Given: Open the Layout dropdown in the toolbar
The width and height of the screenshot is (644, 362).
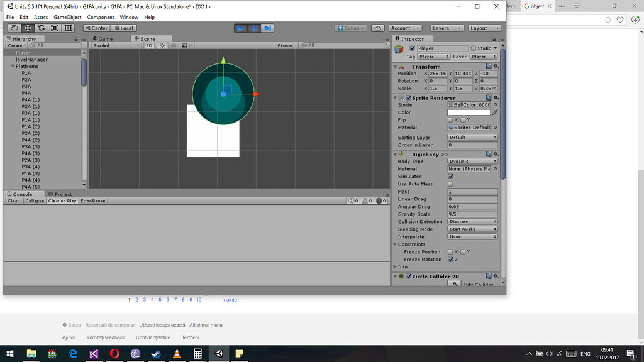Looking at the screenshot, I should [484, 28].
